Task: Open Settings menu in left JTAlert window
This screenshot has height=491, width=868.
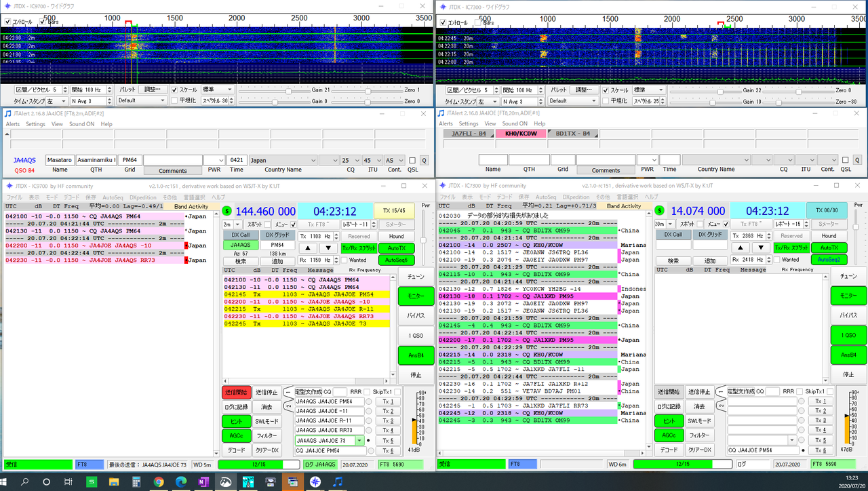Action: (35, 124)
